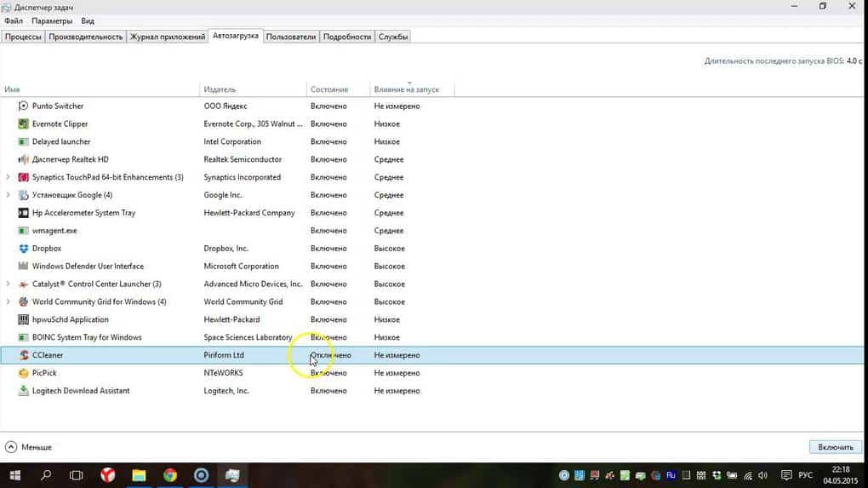Click Высокое impact of Dropbox row
The width and height of the screenshot is (868, 488).
(389, 248)
